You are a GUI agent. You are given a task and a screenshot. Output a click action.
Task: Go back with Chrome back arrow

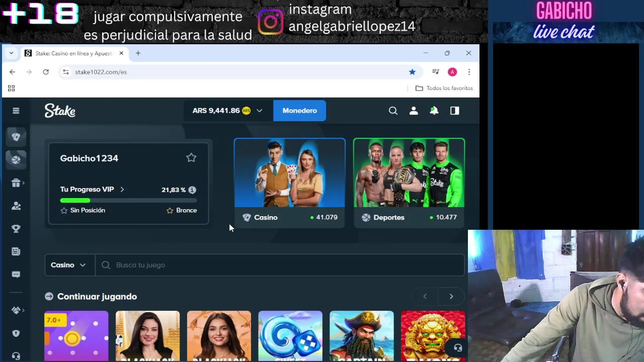pos(12,72)
